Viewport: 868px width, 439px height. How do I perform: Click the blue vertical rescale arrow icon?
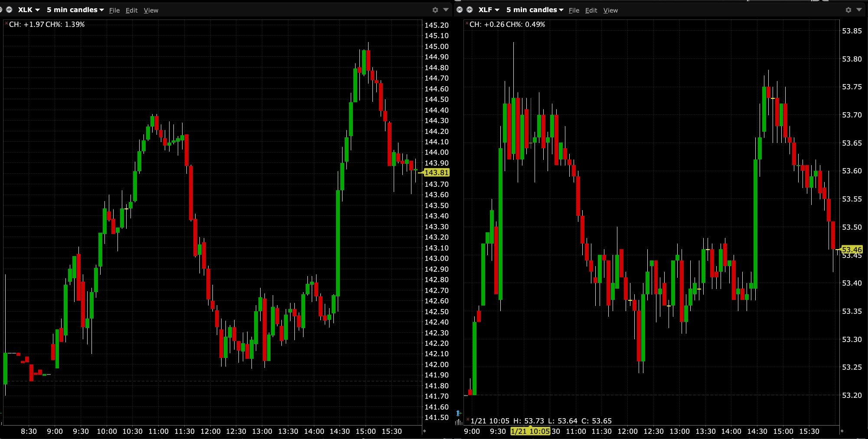[458, 413]
